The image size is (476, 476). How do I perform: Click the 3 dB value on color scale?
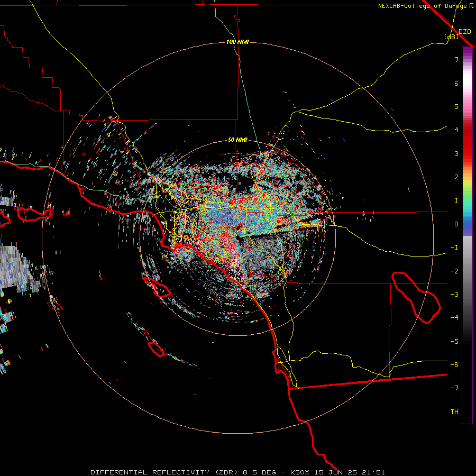[x=456, y=153]
